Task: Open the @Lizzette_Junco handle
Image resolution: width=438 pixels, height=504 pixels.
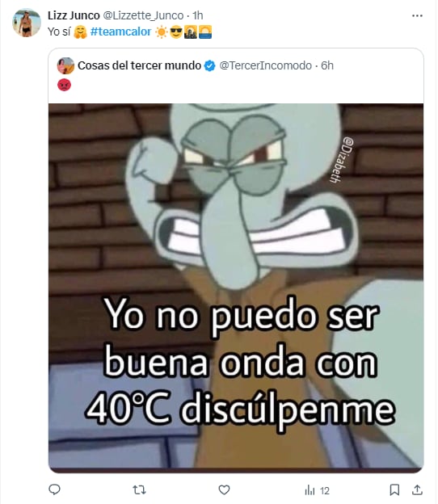Action: click(143, 15)
